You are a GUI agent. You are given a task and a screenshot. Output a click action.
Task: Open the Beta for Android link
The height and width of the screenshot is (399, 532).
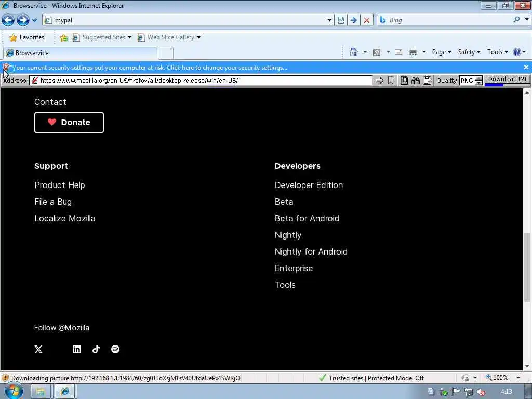[x=307, y=219]
